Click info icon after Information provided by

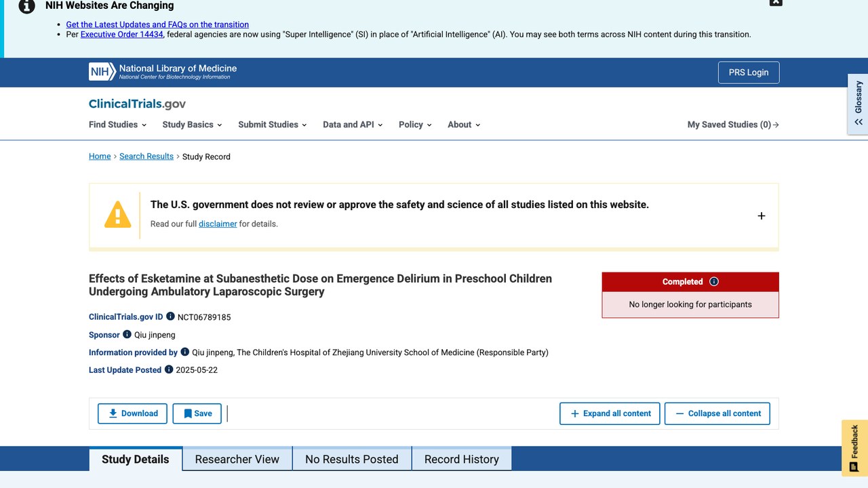pyautogui.click(x=184, y=352)
